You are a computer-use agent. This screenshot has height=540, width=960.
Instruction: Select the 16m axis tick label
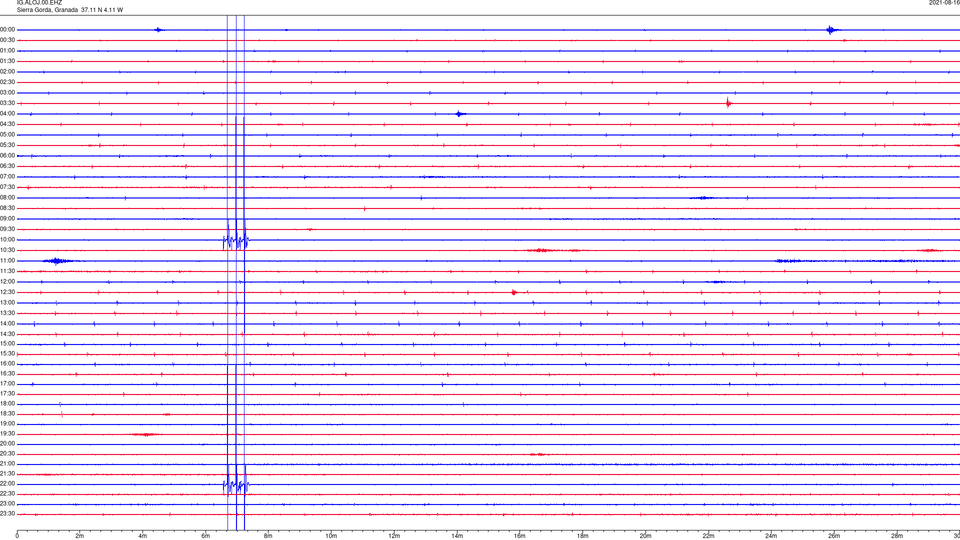[520, 536]
